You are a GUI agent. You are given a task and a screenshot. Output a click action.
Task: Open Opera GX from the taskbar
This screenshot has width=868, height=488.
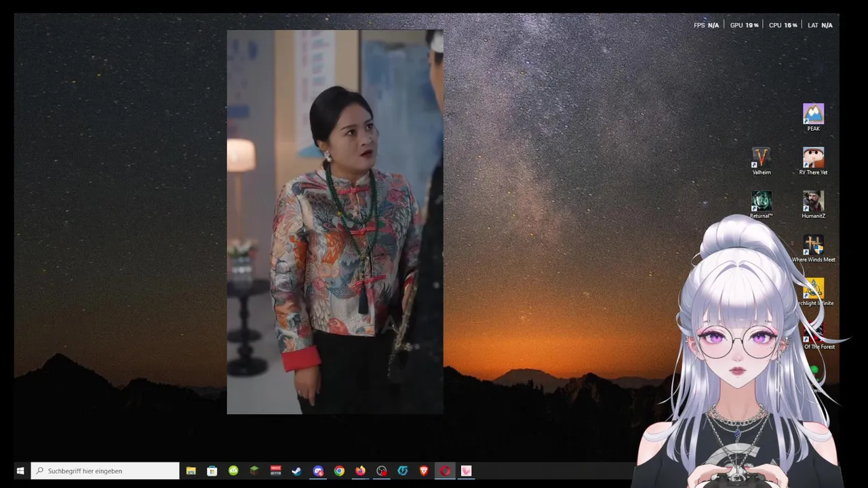[x=445, y=470]
